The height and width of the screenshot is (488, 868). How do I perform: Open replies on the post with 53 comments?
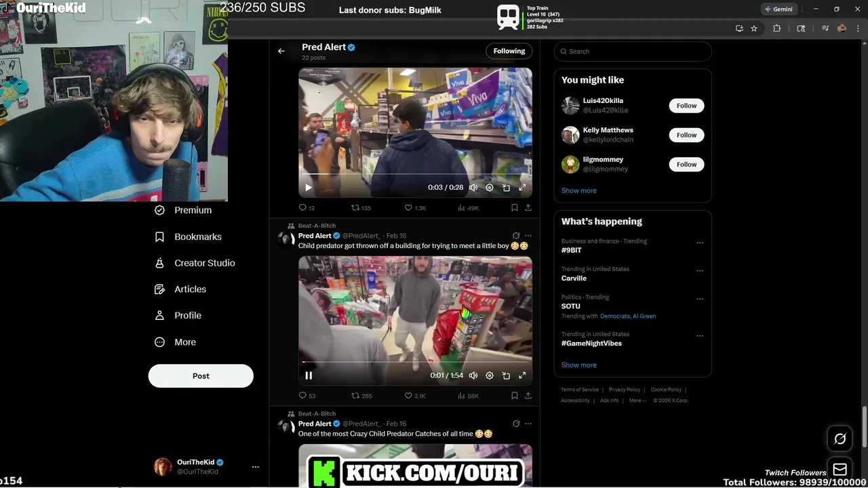click(x=307, y=396)
